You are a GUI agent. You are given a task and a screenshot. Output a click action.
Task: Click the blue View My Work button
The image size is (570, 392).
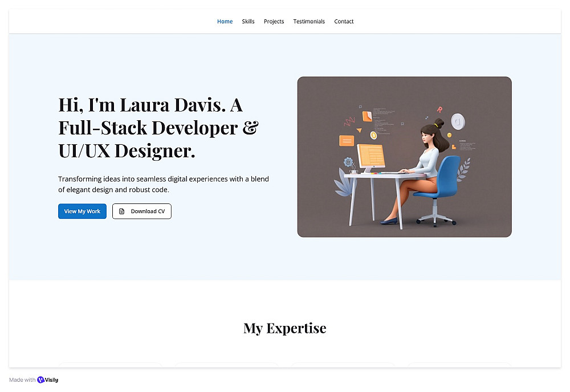[82, 211]
